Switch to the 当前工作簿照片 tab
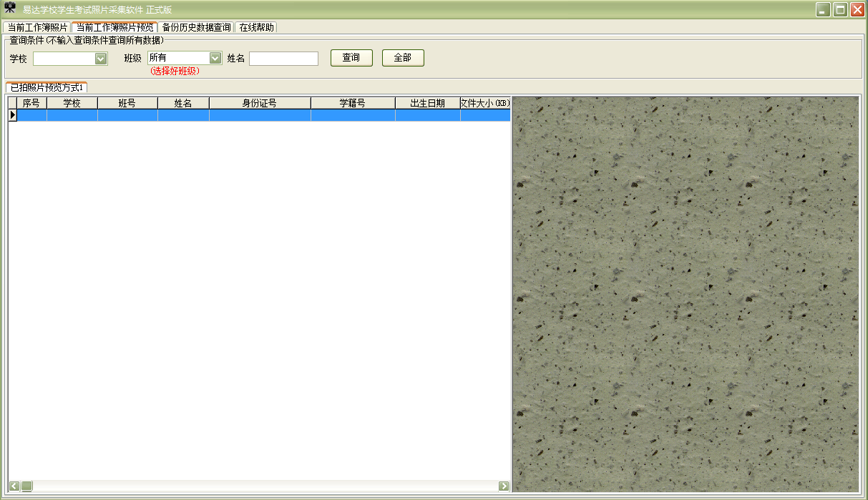 pos(37,27)
